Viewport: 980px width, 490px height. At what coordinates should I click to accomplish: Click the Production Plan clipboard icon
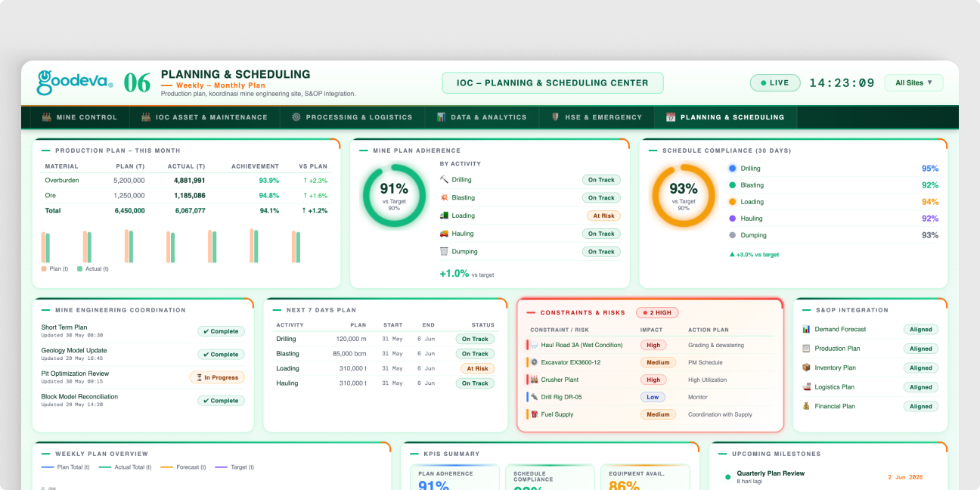tap(806, 349)
